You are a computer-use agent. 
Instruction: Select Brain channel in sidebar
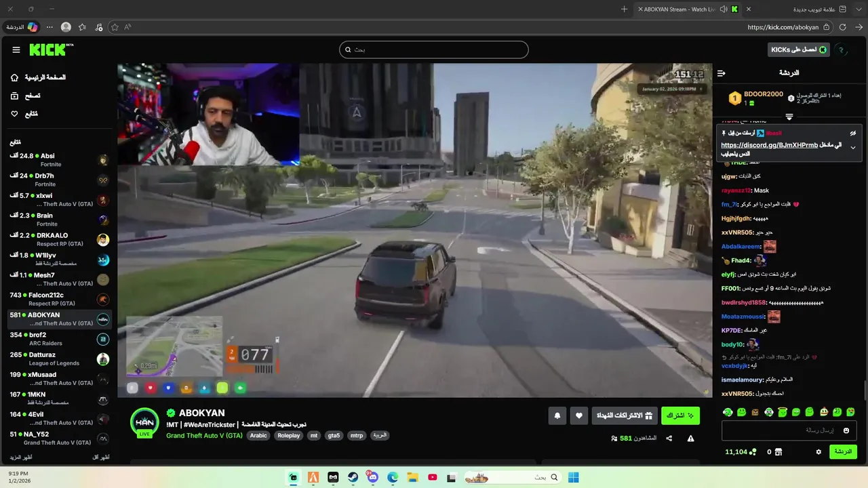[60, 220]
